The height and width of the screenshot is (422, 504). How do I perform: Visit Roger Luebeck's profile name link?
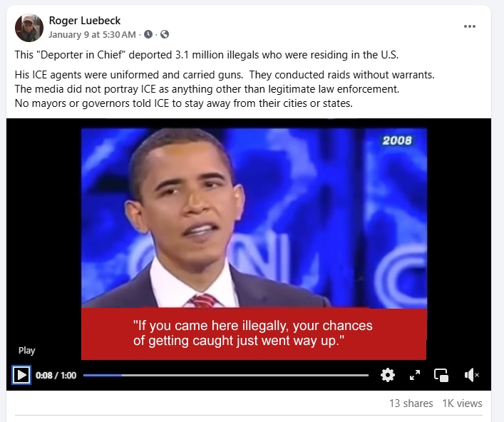pos(85,21)
